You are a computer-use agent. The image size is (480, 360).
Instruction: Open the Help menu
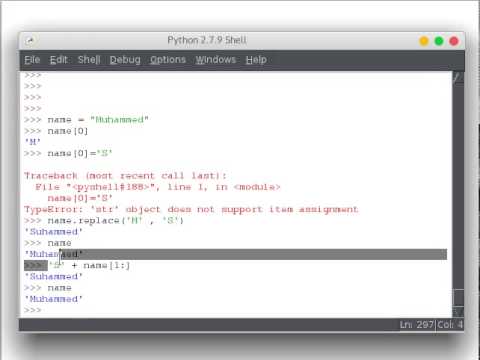(x=256, y=60)
